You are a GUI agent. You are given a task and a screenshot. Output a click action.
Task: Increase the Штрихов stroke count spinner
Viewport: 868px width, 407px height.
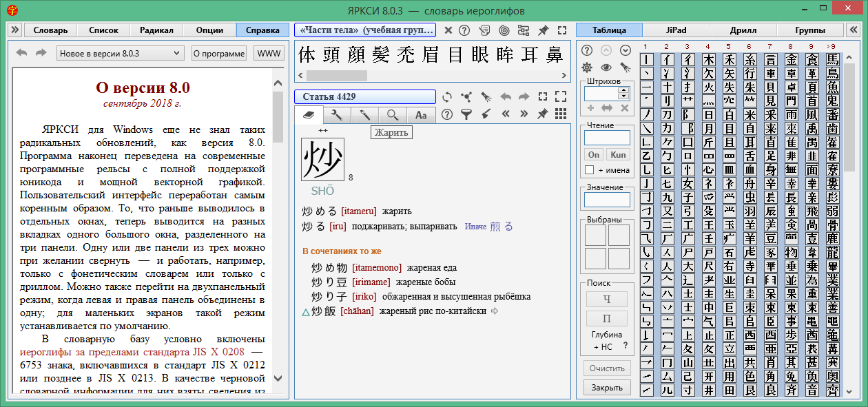[623, 90]
